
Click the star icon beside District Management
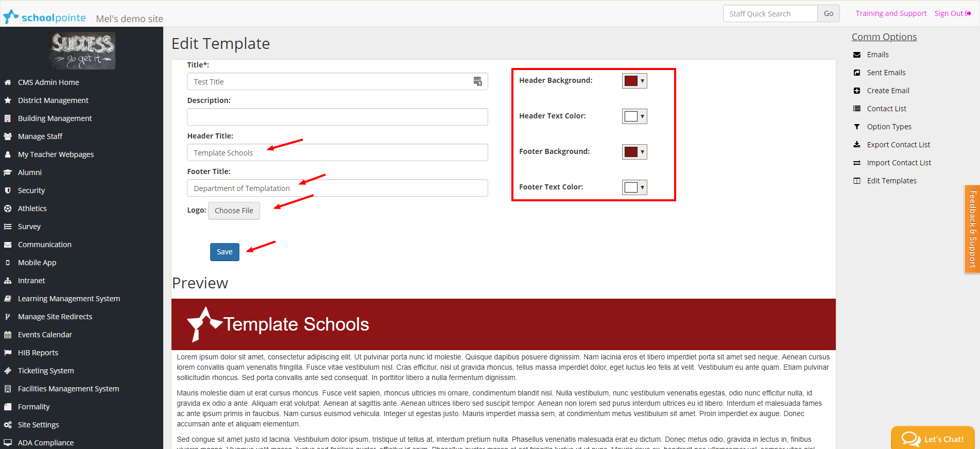click(8, 100)
